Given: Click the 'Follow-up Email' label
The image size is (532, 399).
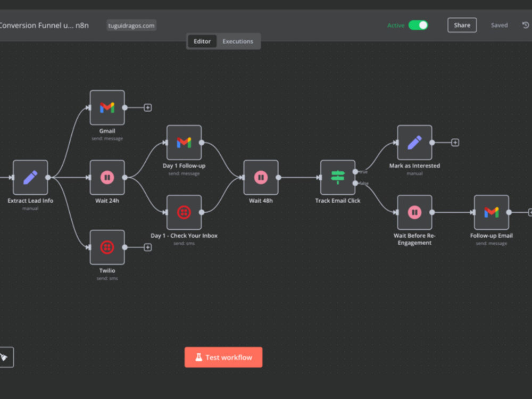Looking at the screenshot, I should click(x=491, y=236).
